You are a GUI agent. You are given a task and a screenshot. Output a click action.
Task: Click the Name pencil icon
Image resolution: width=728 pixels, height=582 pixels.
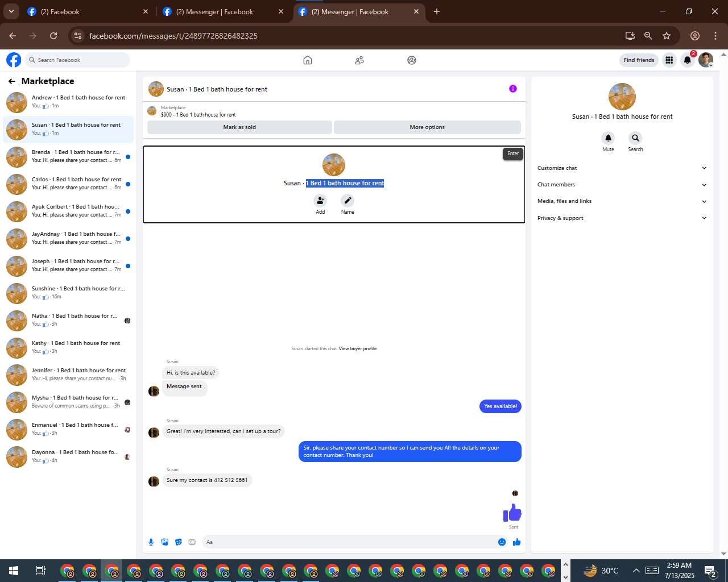coord(348,201)
